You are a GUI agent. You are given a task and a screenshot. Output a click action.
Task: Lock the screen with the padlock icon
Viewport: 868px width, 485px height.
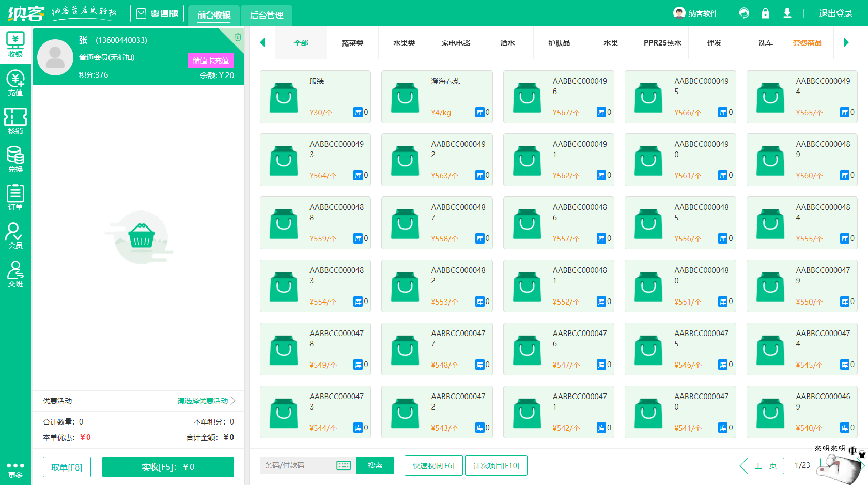click(766, 12)
